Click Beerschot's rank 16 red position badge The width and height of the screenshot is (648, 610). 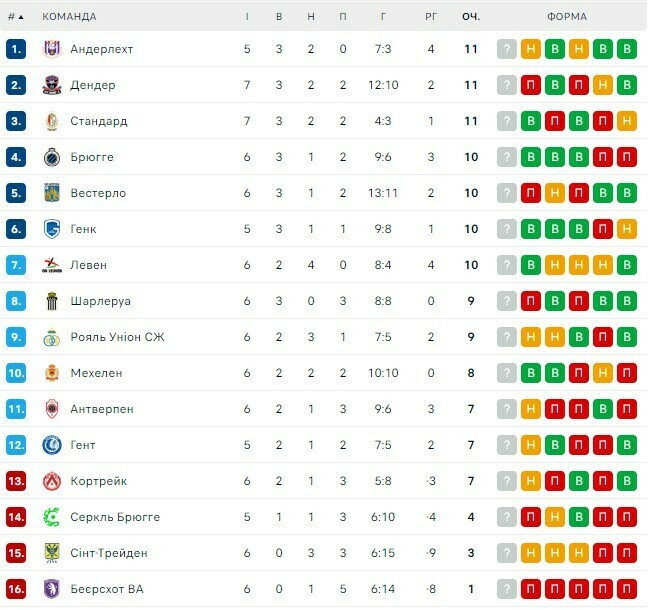[15, 589]
